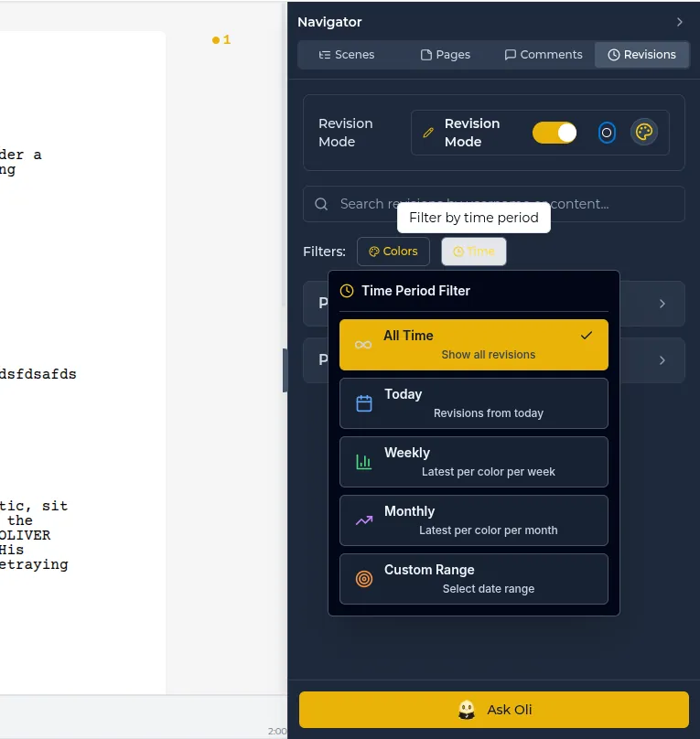Screen dimensions: 700x739
Task: Switch to the Pages tab
Action: [x=445, y=55]
